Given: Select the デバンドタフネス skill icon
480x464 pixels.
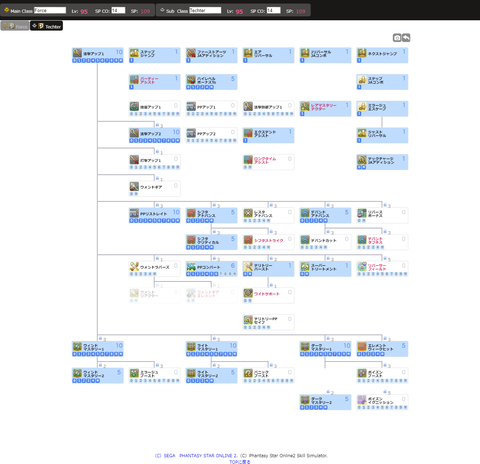Looking at the screenshot, I should point(362,240).
